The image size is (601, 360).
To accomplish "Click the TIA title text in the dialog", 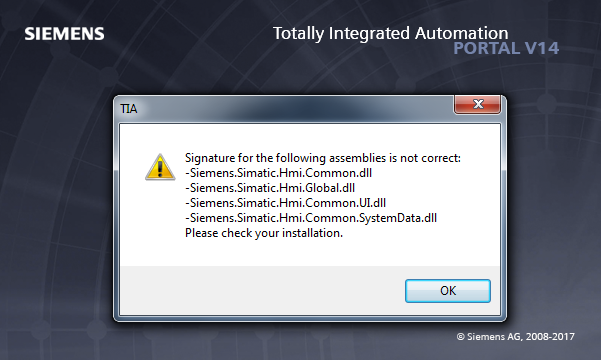I will click(128, 109).
